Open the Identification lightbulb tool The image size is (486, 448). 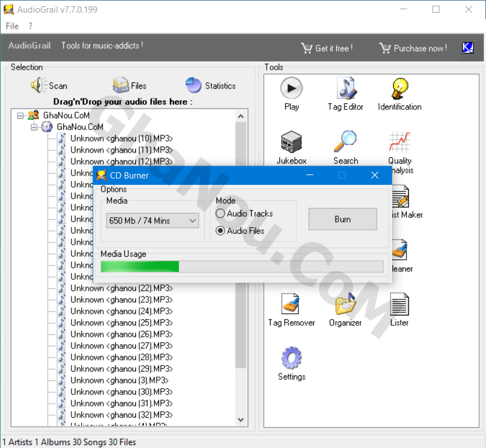(x=400, y=94)
